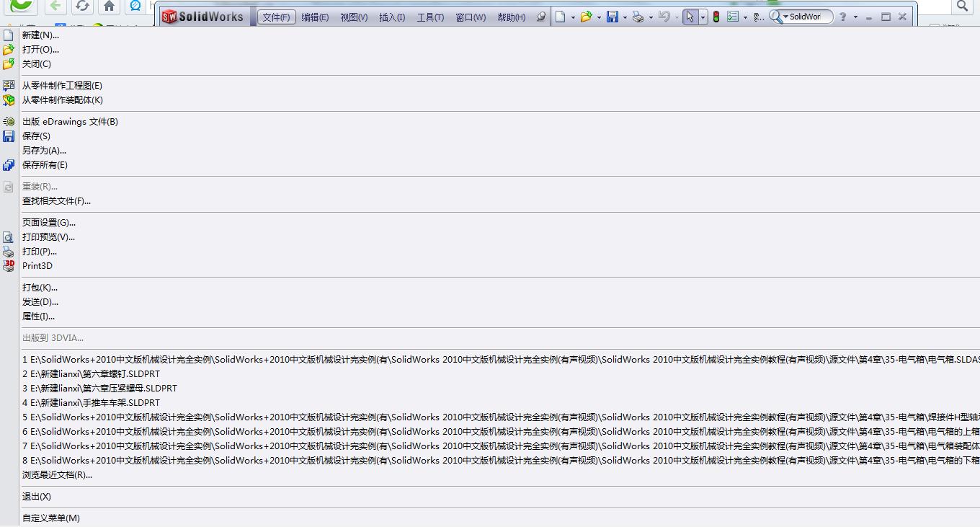980x527 pixels.
Task: Open the 帮助(H) menu
Action: [x=511, y=17]
